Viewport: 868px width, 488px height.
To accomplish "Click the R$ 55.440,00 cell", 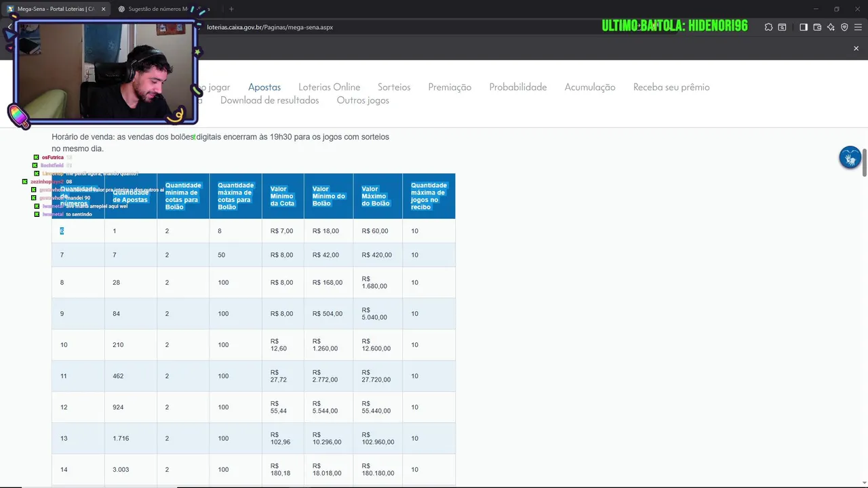I will [378, 407].
